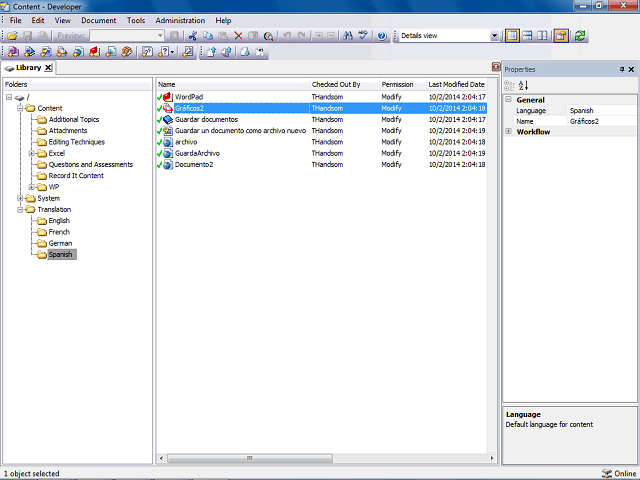The height and width of the screenshot is (480, 640).
Task: Open the File menu
Action: (16, 20)
